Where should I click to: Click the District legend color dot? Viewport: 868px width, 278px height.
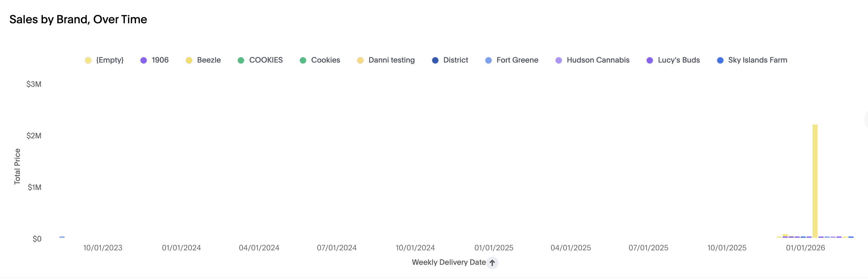[435, 60]
